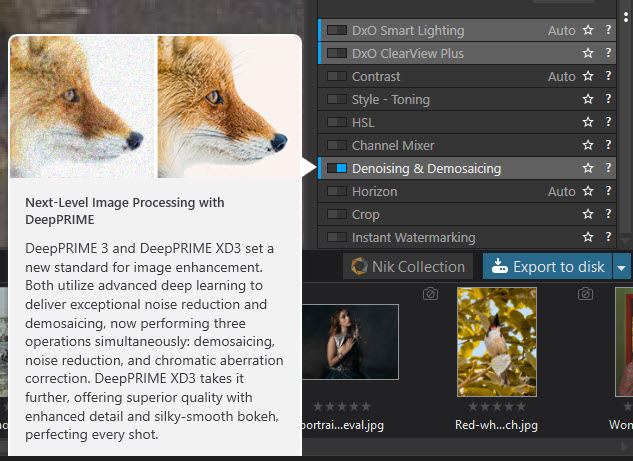
Task: Enable the Crop switch
Action: click(x=337, y=214)
